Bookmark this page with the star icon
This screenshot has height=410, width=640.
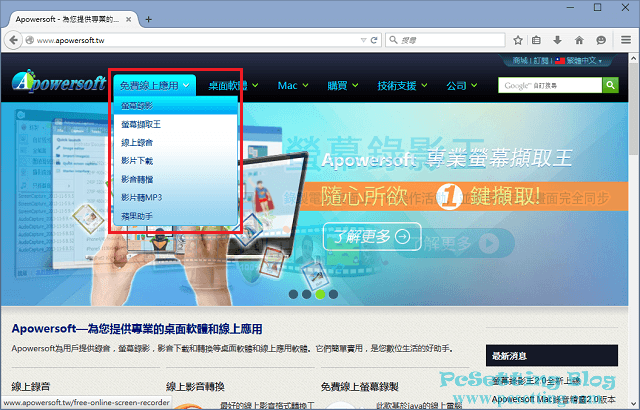pyautogui.click(x=518, y=40)
